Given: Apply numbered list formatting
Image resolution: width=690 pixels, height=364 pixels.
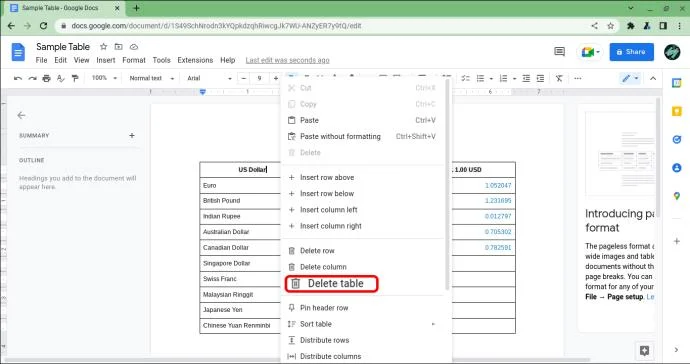Looking at the screenshot, I should [x=503, y=78].
